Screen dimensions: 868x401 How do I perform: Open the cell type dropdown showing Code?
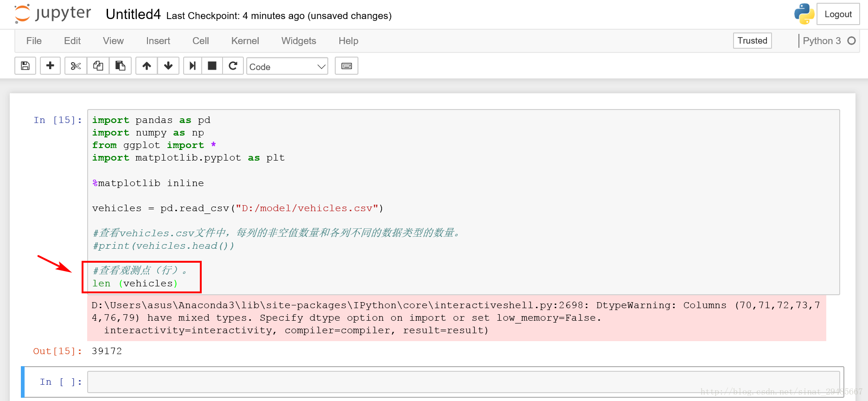287,66
